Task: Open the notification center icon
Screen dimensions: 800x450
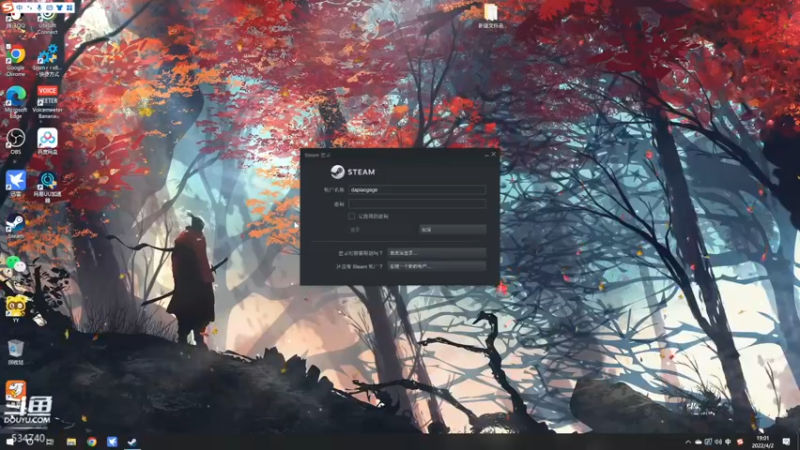Action: pos(786,441)
